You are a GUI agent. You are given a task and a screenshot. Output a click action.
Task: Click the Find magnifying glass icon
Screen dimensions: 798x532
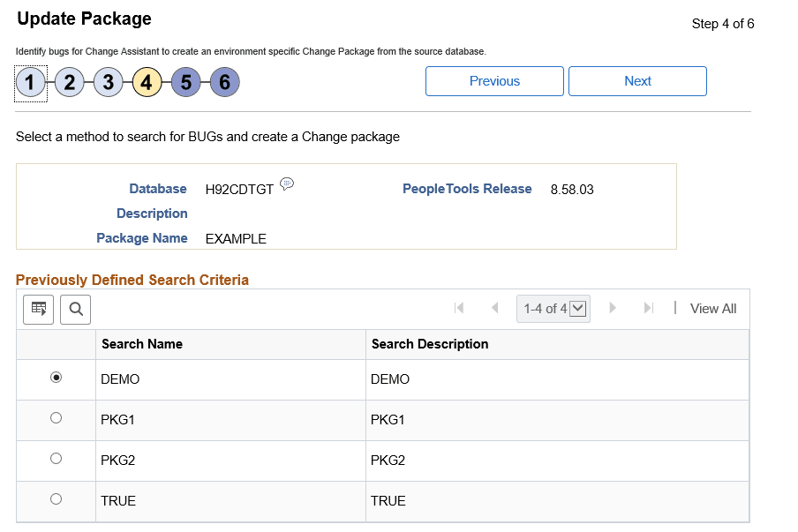pyautogui.click(x=75, y=309)
